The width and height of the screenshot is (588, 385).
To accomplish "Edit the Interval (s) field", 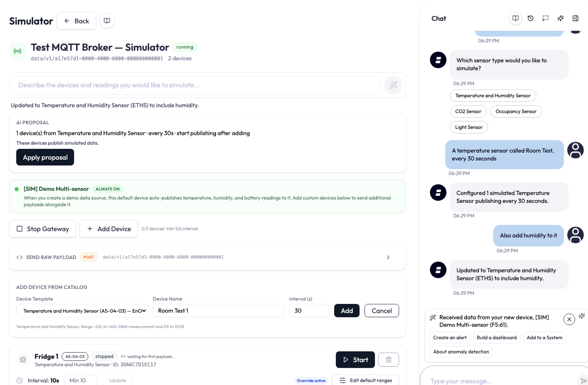I will [309, 311].
